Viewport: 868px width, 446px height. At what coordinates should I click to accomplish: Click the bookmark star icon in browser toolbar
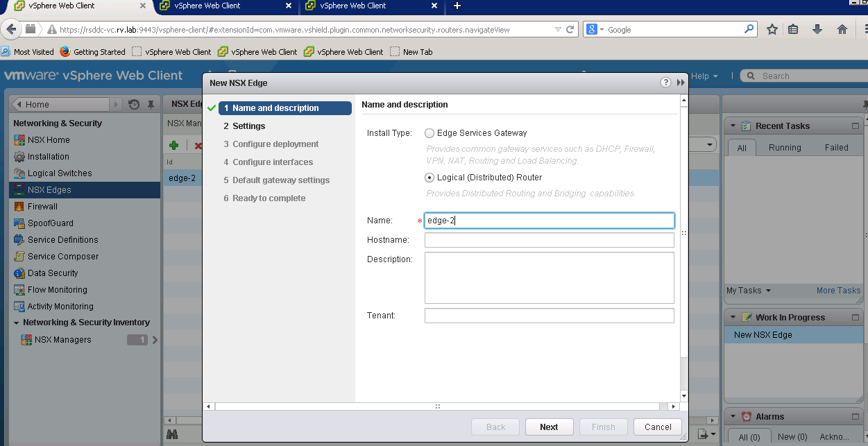tap(772, 30)
